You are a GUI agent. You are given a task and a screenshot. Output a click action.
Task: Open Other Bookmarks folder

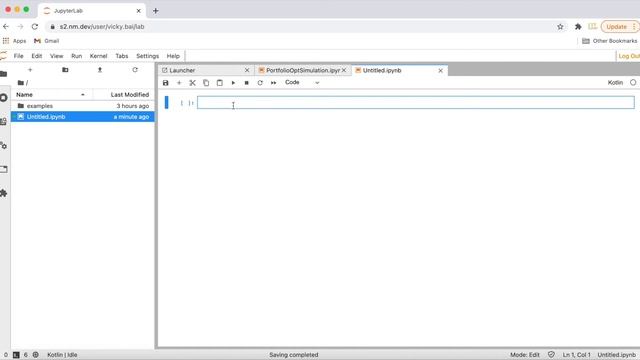pos(609,41)
